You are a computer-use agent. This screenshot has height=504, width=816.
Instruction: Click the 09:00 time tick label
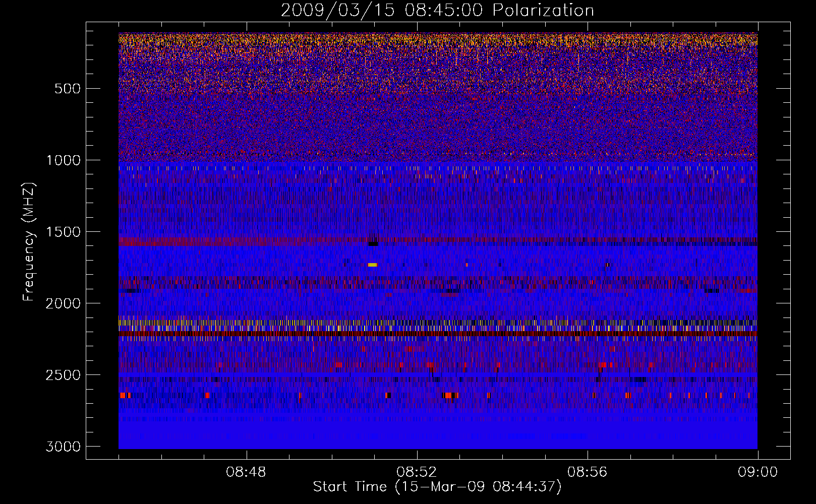click(x=757, y=472)
